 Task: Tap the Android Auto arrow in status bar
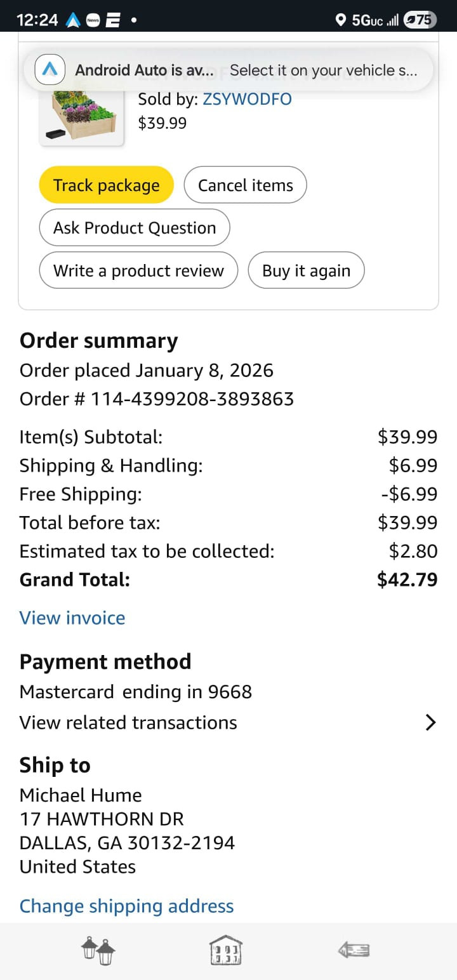(73, 20)
